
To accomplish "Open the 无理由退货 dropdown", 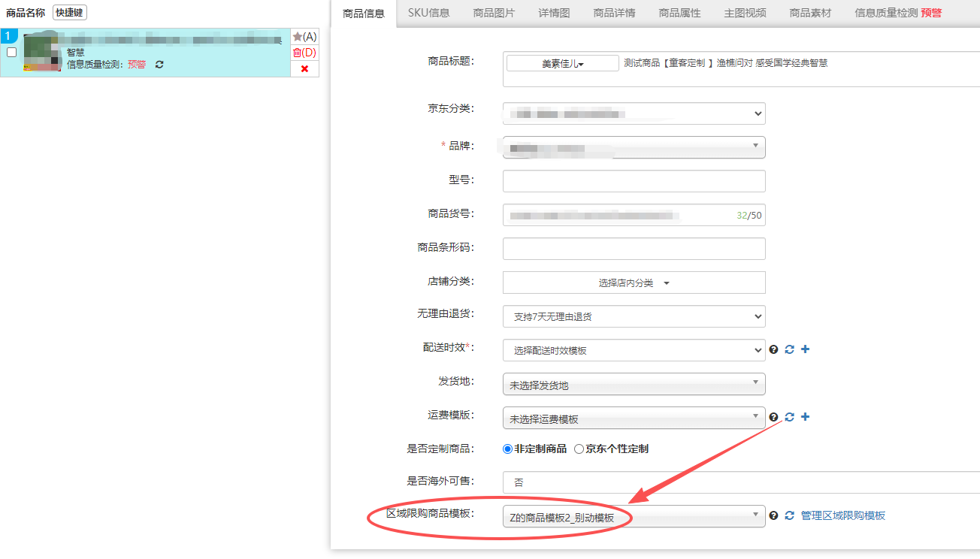I will 634,316.
